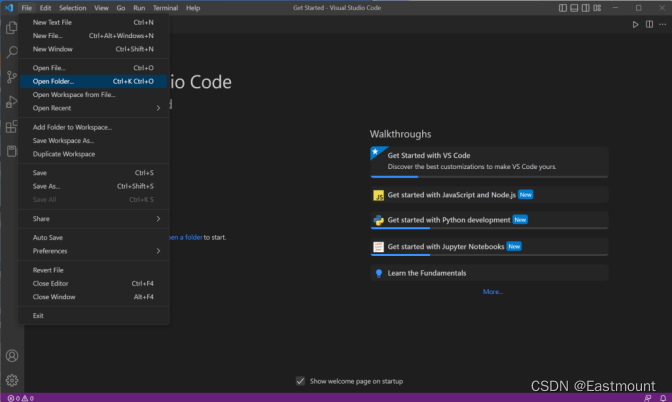Image resolution: width=672 pixels, height=402 pixels.
Task: Choose New Window menu entry
Action: coord(93,49)
